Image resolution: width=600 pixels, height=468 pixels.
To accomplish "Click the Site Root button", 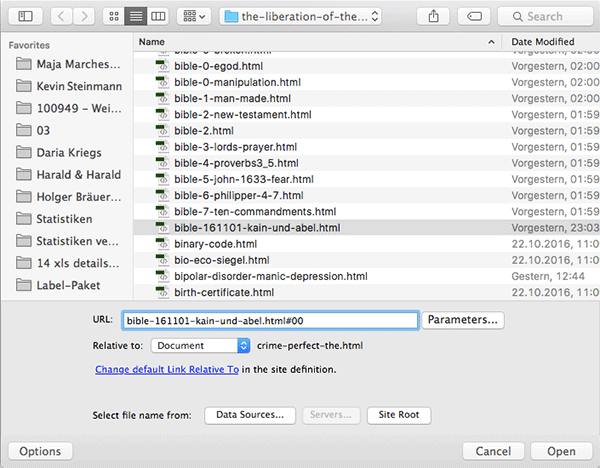I will point(398,414).
